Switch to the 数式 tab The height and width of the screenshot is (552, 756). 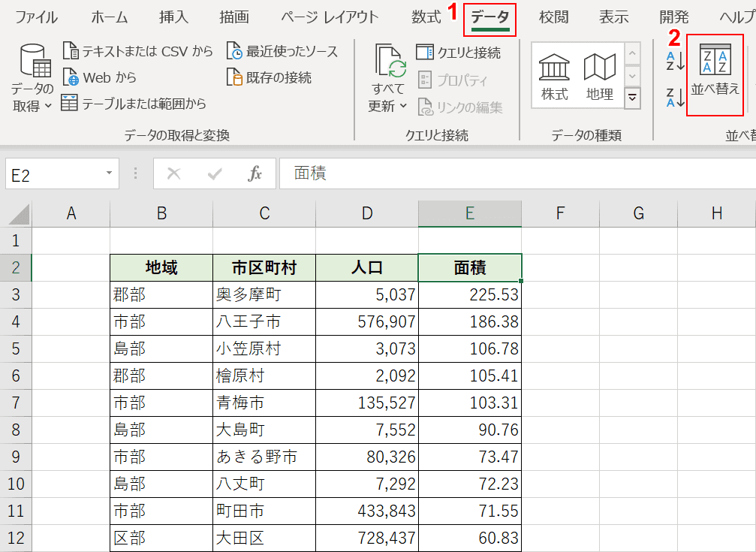tap(426, 17)
